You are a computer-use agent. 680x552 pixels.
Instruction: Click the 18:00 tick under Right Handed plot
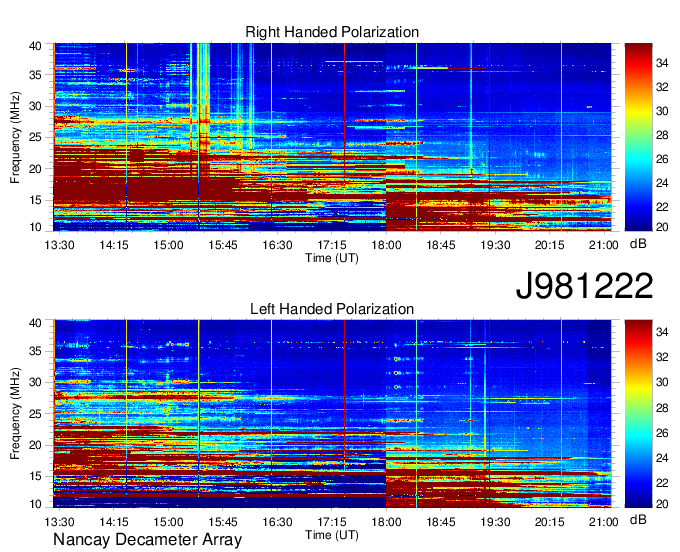click(386, 245)
